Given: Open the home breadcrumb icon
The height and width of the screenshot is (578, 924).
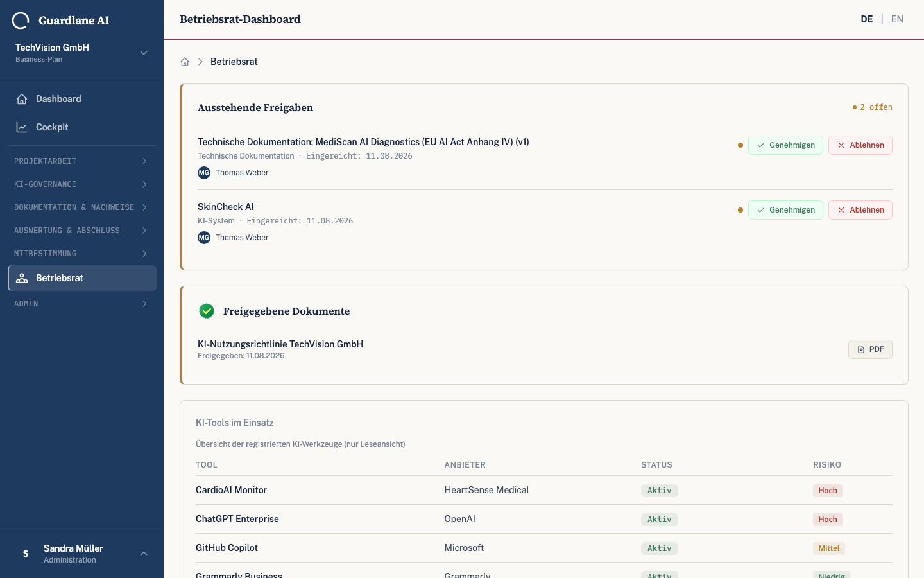Looking at the screenshot, I should 185,62.
